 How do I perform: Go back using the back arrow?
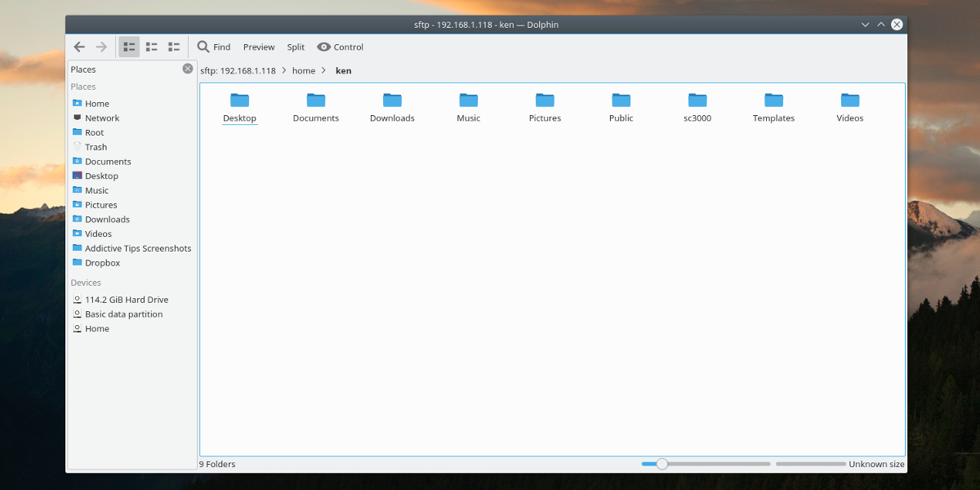coord(79,47)
